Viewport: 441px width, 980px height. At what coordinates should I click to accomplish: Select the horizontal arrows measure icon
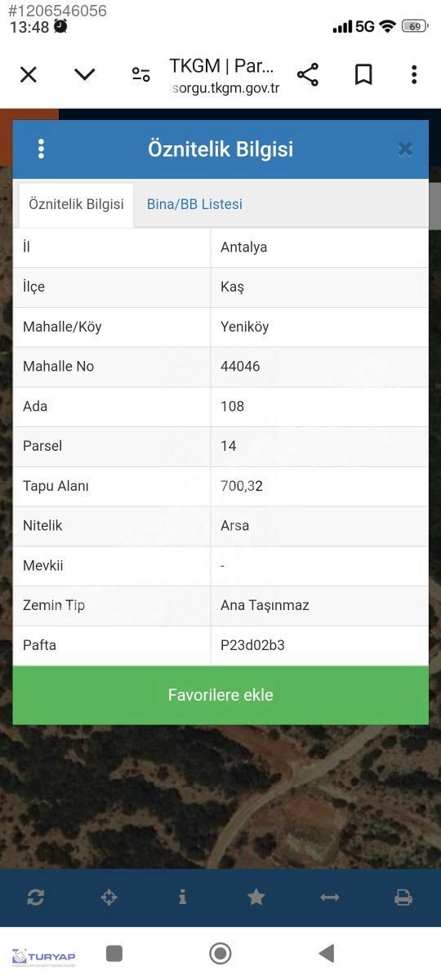pyautogui.click(x=330, y=898)
